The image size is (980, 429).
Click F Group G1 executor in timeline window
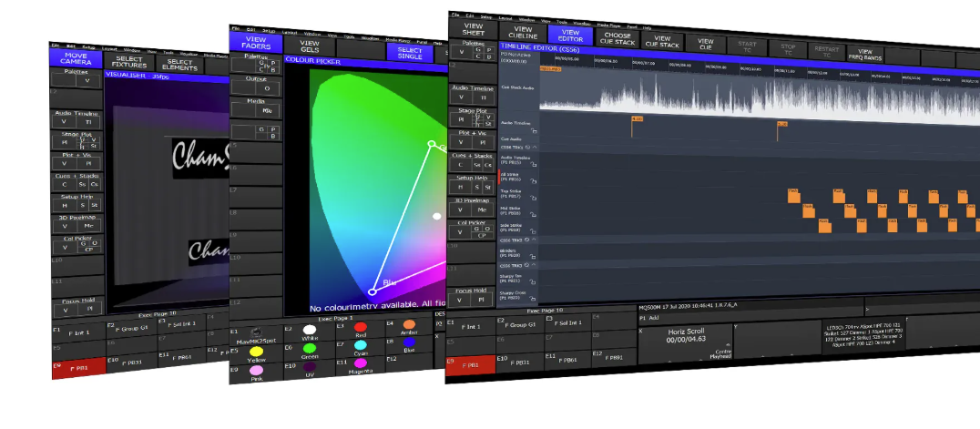coord(521,324)
